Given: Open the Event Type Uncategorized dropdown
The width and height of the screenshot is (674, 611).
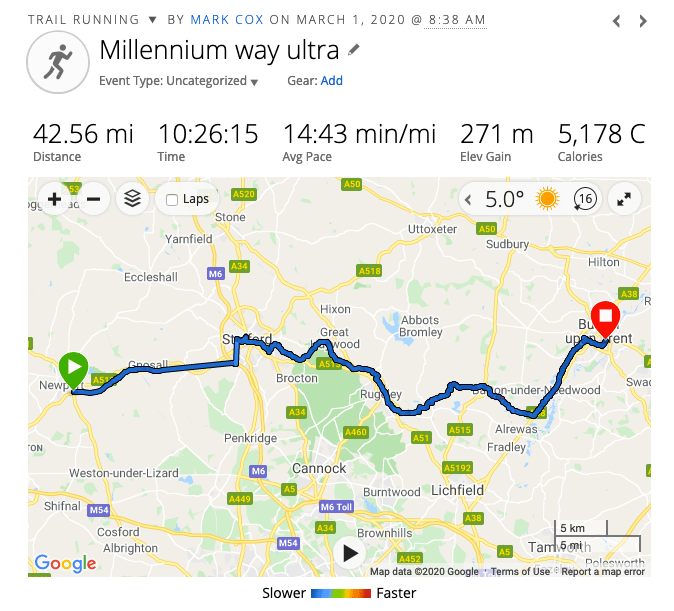Looking at the screenshot, I should tap(254, 82).
